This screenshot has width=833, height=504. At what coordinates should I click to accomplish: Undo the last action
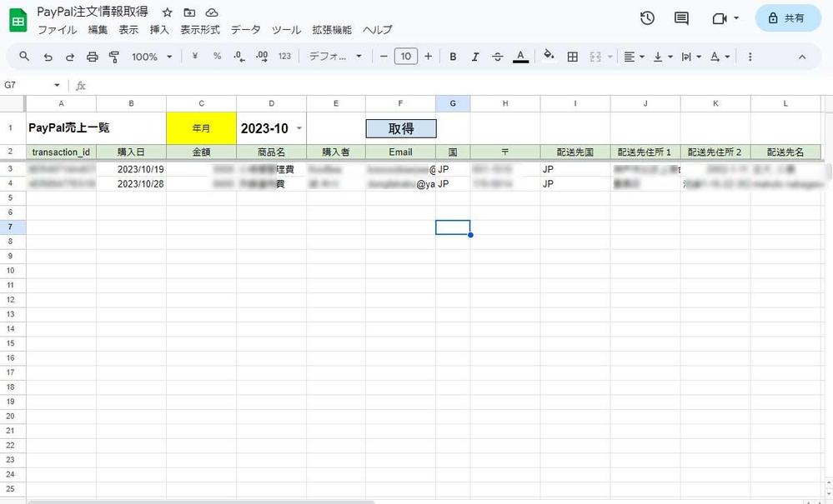click(x=48, y=57)
